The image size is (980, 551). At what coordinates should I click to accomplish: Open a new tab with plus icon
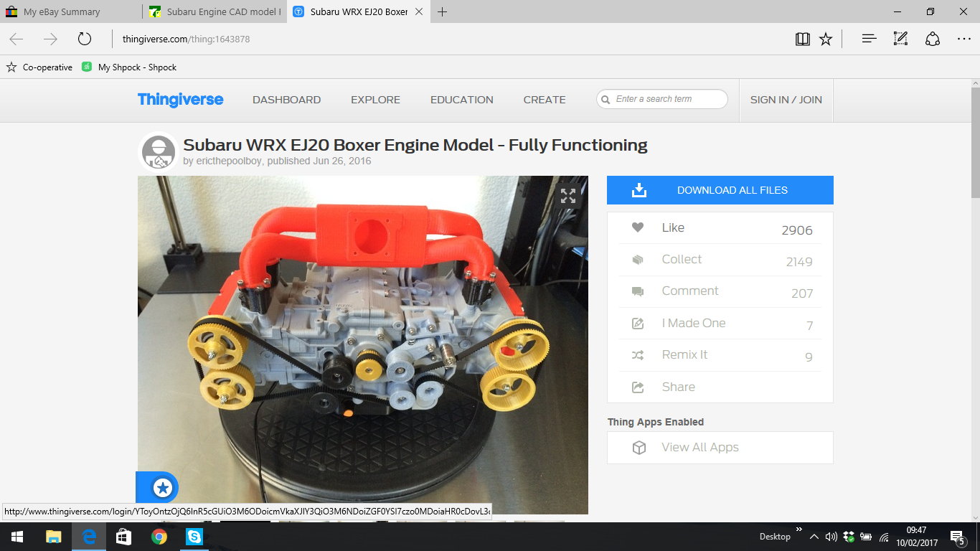pyautogui.click(x=443, y=11)
